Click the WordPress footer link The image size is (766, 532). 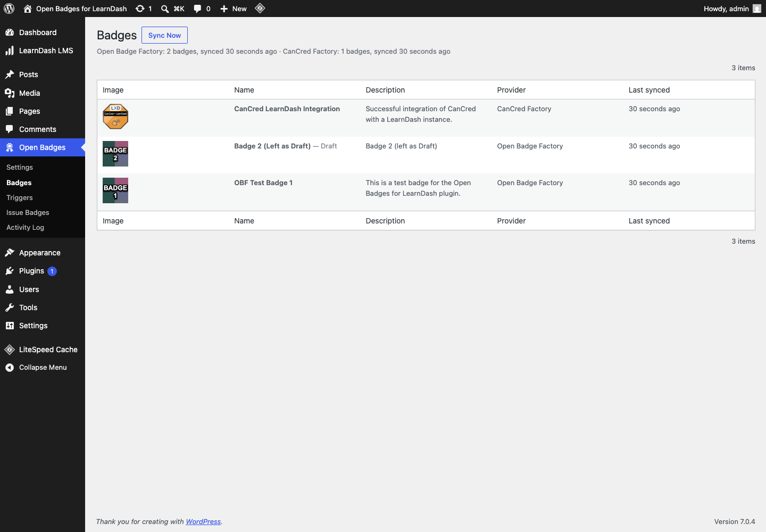click(203, 521)
